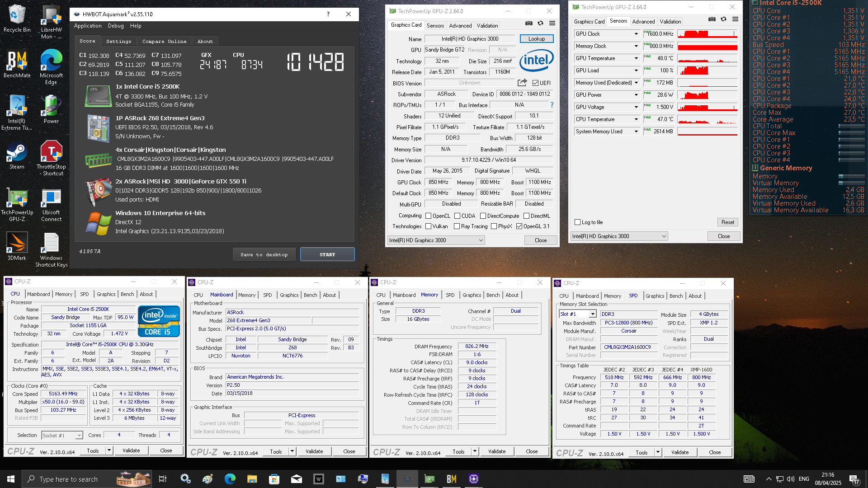
Task: Open Mail app from taskbar
Action: pos(297,479)
